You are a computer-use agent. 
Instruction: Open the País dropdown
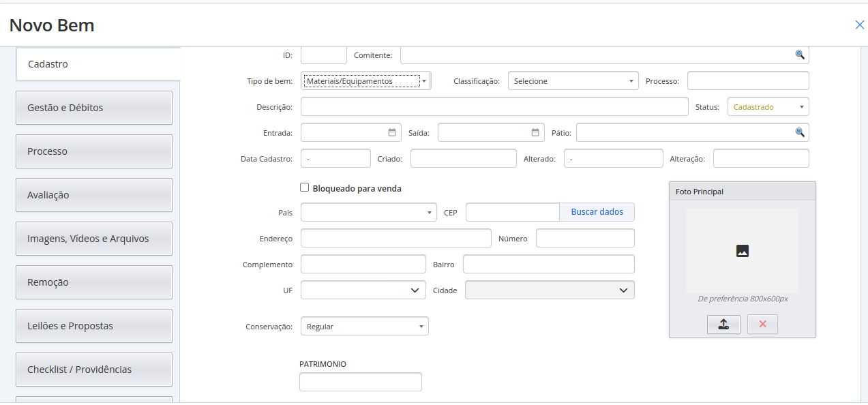click(x=368, y=213)
